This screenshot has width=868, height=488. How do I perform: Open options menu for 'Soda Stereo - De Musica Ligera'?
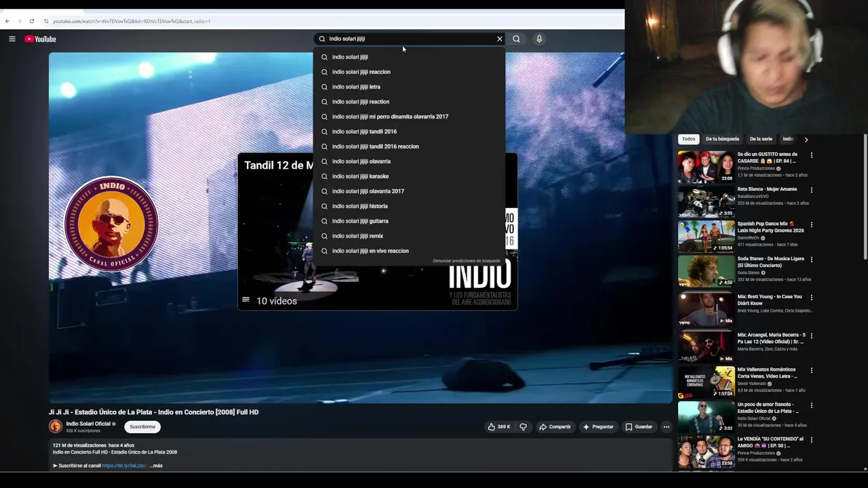point(811,260)
